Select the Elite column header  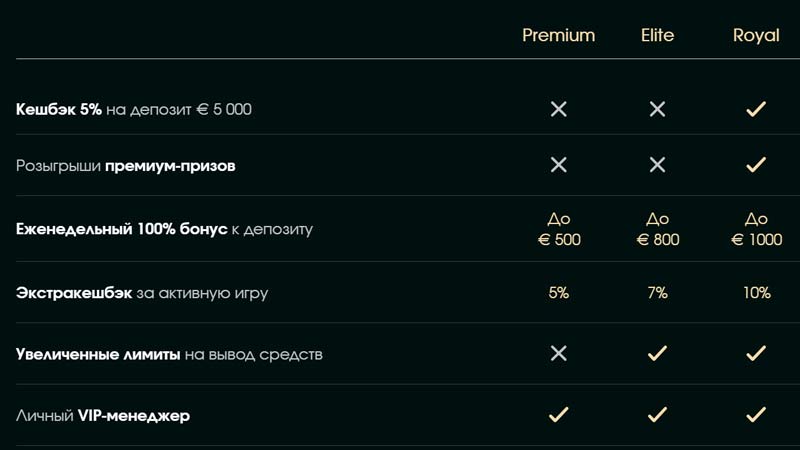click(x=657, y=35)
